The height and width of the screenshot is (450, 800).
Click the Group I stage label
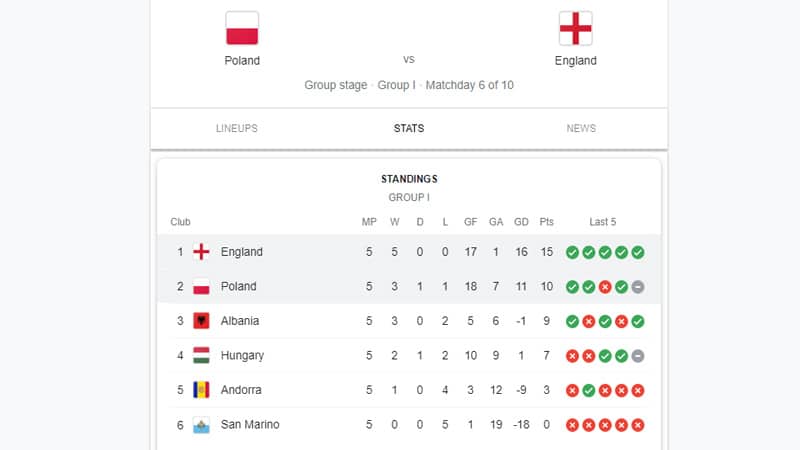click(x=396, y=85)
